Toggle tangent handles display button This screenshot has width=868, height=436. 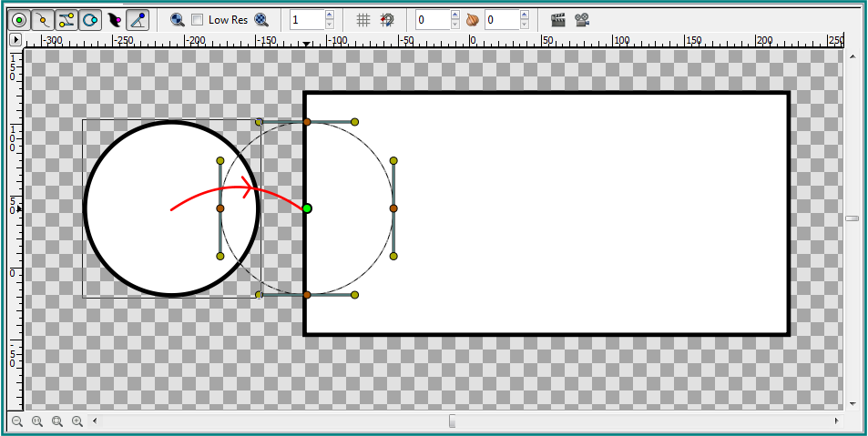tap(66, 20)
